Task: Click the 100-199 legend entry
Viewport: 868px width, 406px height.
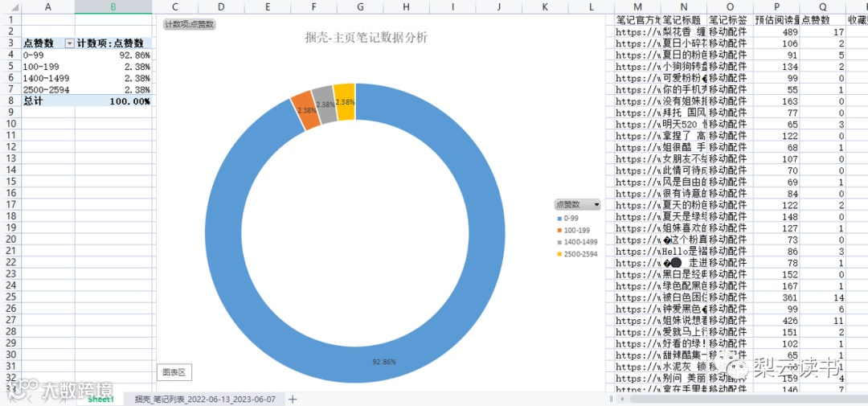Action: (x=575, y=231)
